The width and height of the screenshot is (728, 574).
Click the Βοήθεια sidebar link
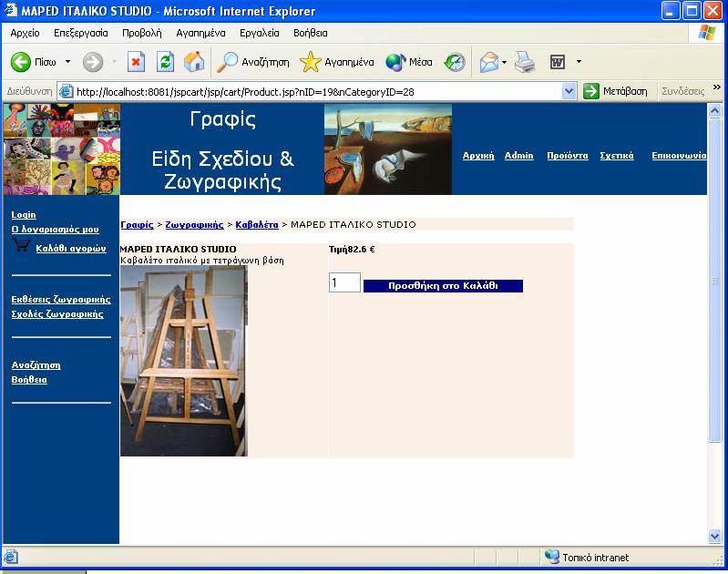[29, 379]
